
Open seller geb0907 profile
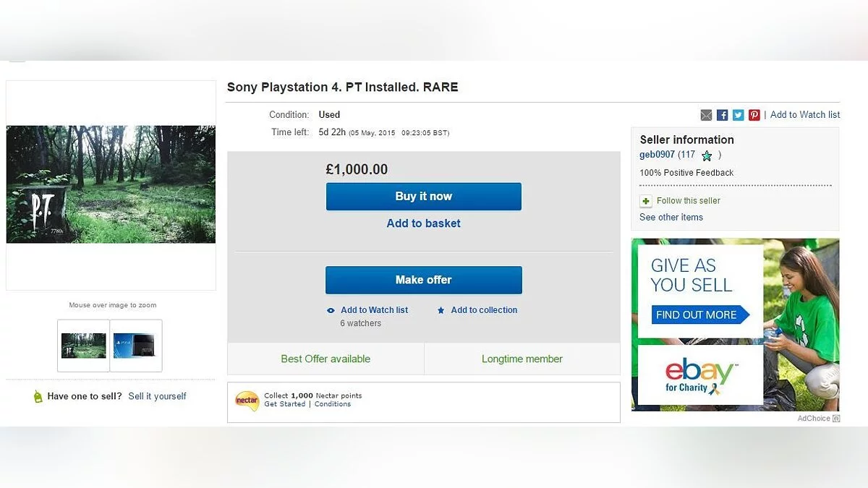657,155
